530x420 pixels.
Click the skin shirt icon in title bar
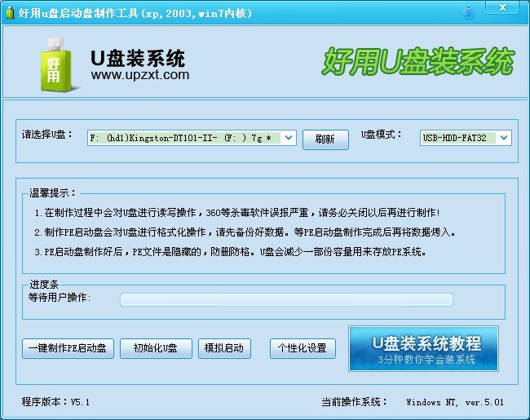pos(468,13)
